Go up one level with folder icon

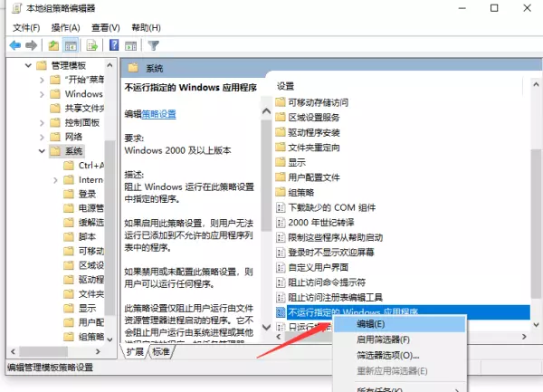click(53, 45)
